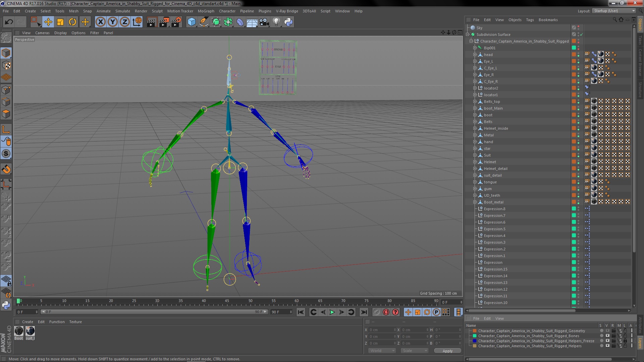Image resolution: width=644 pixels, height=362 pixels.
Task: Record active objects keyframe
Action: point(377,312)
